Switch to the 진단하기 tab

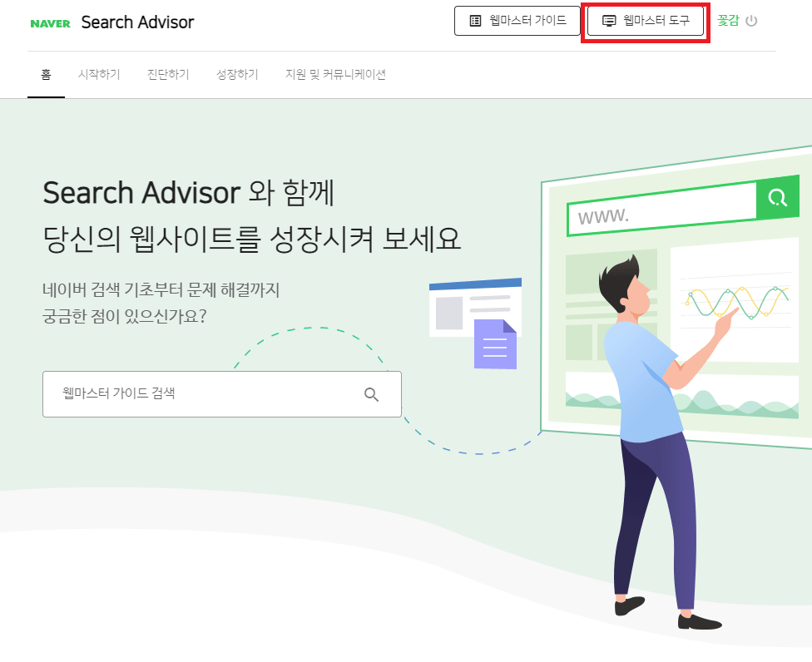(168, 75)
